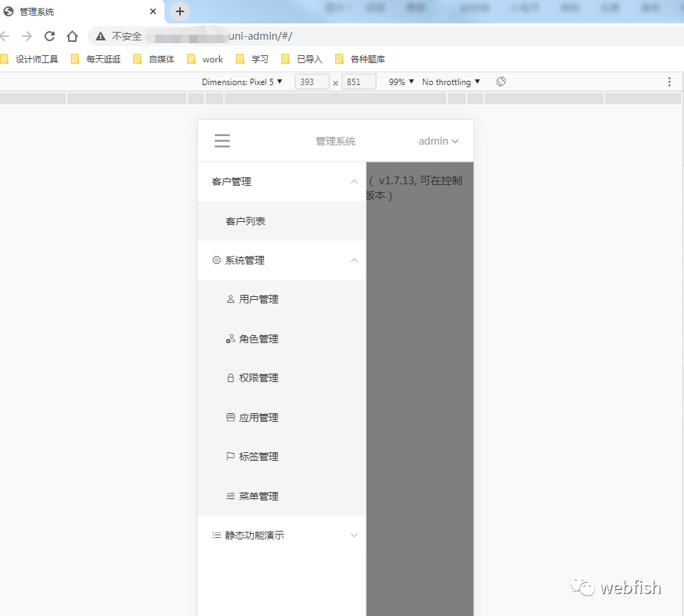684x616 pixels.
Task: Click the gear icon beside 系统管理
Action: click(x=216, y=260)
